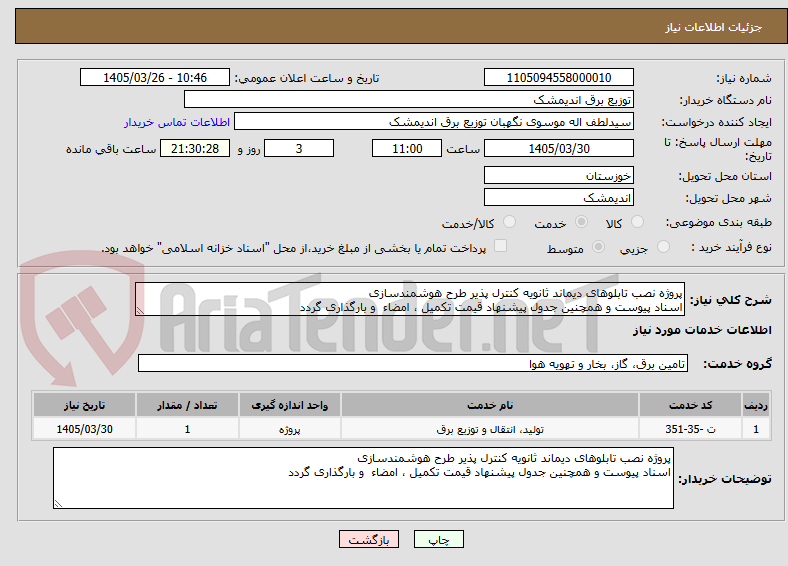Click the buyer name field توزیع برق اندیمشک

(409, 100)
